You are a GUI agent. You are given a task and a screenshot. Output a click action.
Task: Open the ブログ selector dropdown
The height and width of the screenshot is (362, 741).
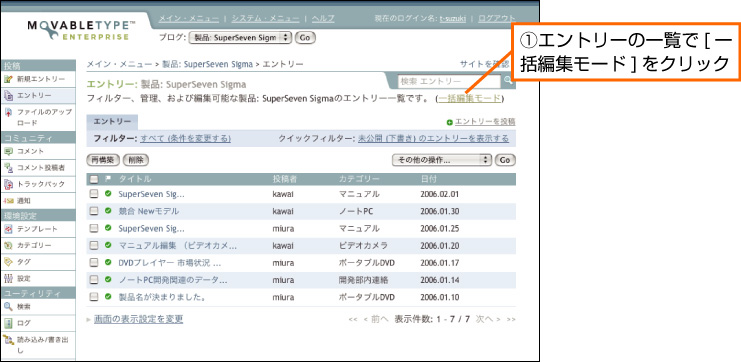pyautogui.click(x=240, y=38)
